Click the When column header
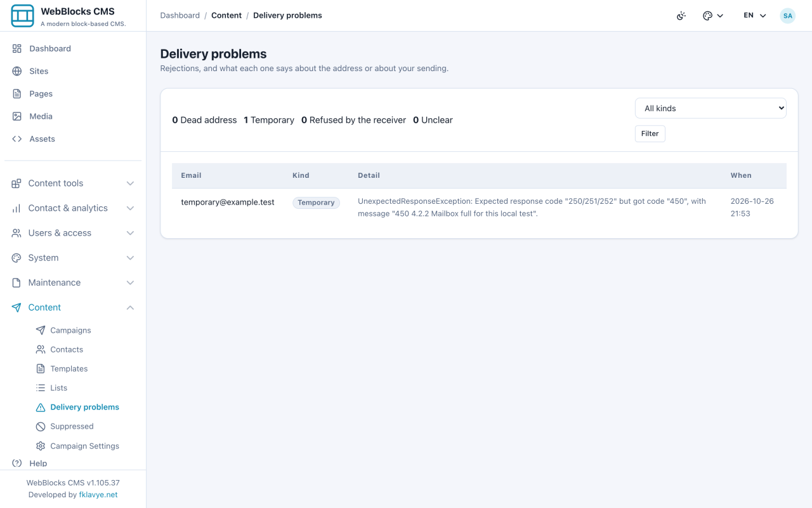The width and height of the screenshot is (812, 508). point(741,175)
